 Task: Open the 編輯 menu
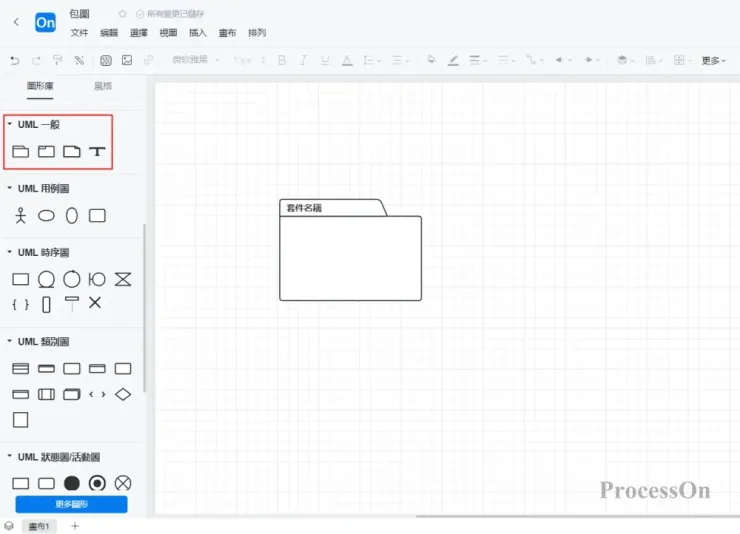109,33
